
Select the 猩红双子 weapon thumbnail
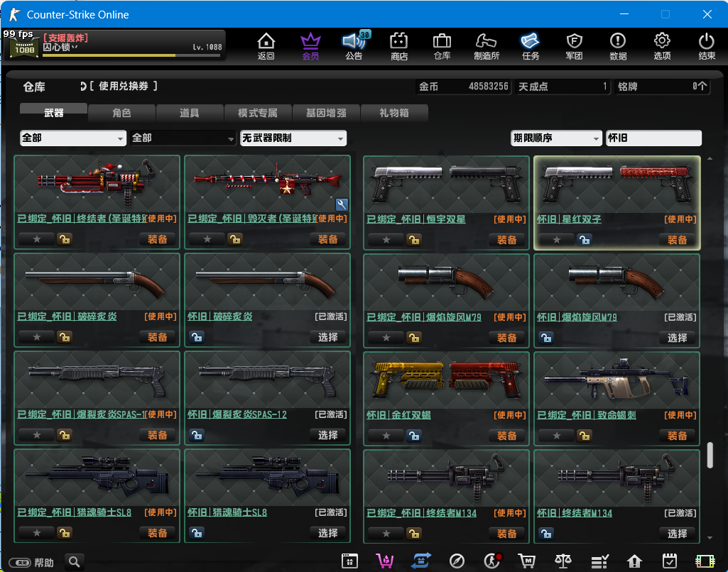(617, 185)
